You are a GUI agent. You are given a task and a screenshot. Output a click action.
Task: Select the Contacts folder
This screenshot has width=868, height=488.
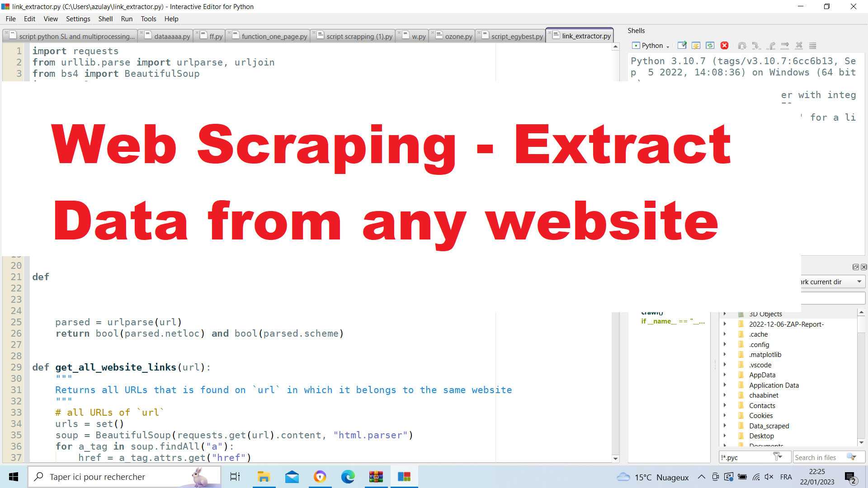tap(762, 405)
